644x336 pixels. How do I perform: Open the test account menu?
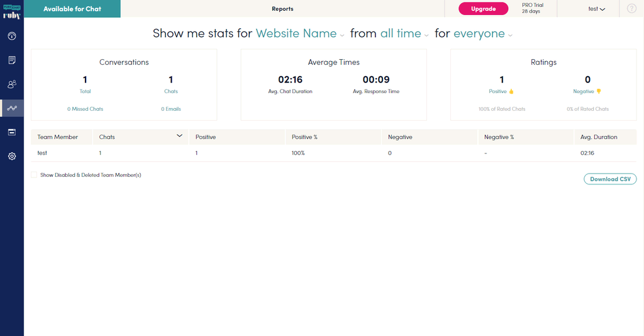pyautogui.click(x=596, y=9)
